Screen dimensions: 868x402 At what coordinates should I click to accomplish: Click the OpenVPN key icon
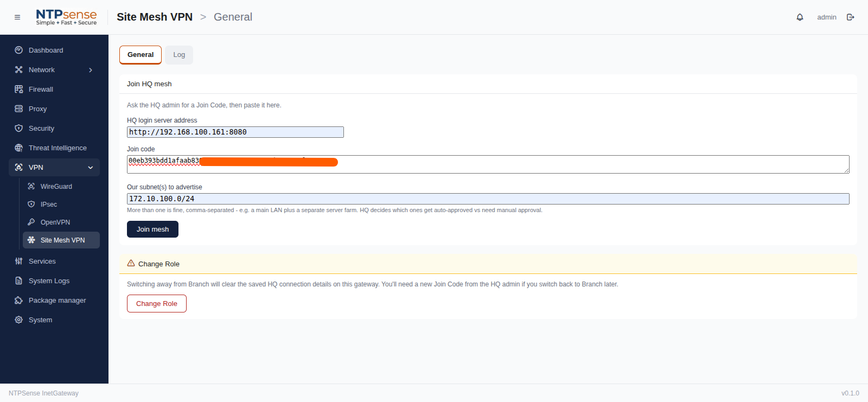31,222
